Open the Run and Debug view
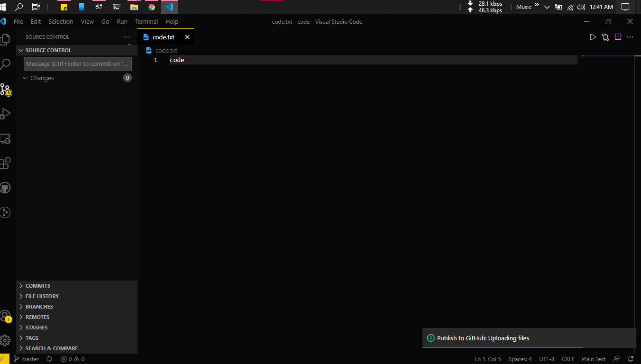 (6, 113)
